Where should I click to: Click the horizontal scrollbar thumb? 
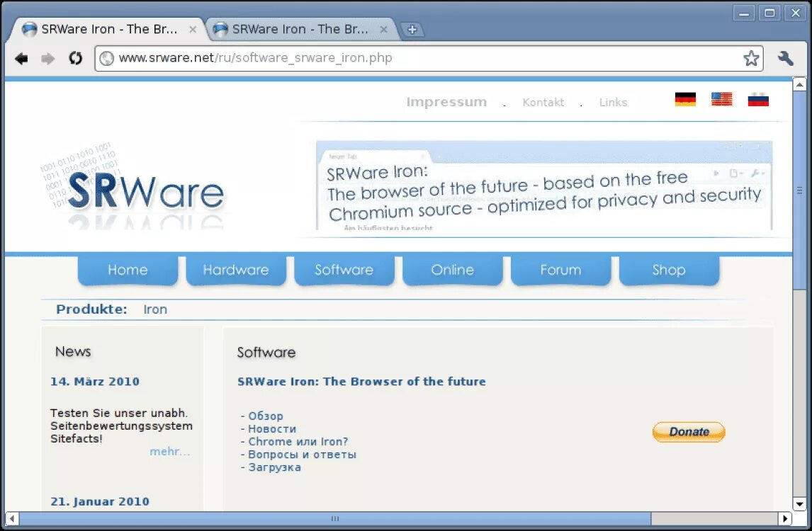point(334,518)
